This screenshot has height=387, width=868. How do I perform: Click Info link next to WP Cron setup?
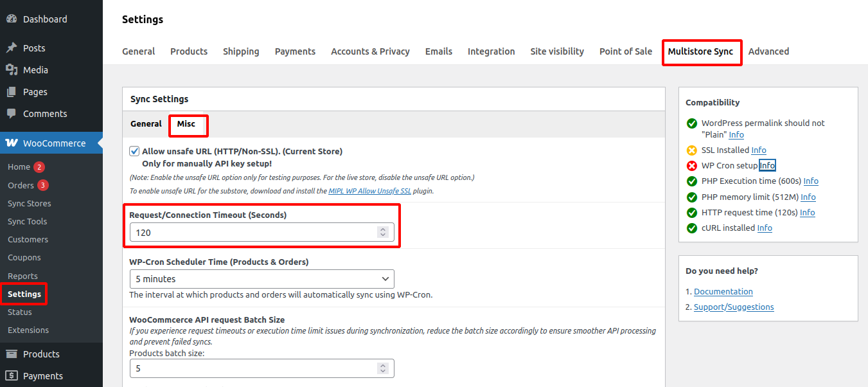[767, 166]
